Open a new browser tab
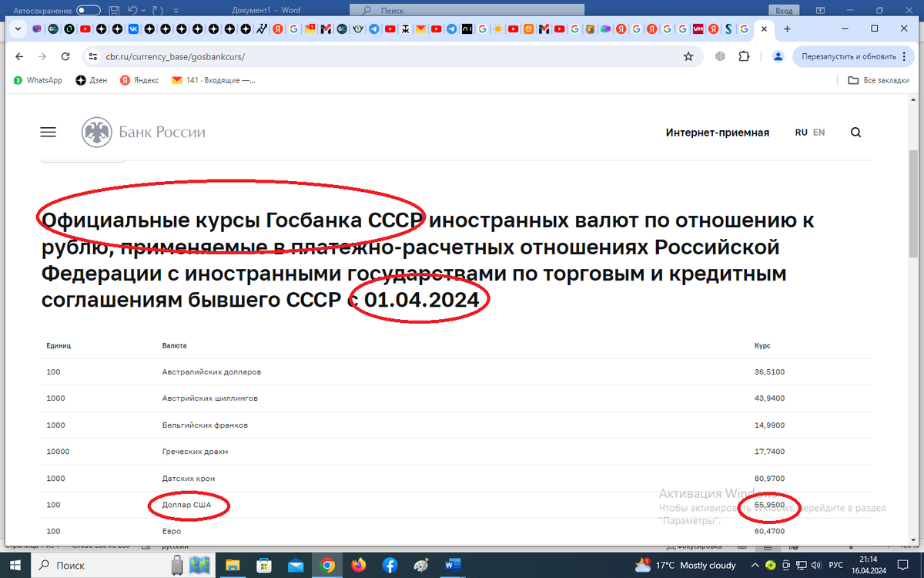 [x=787, y=29]
